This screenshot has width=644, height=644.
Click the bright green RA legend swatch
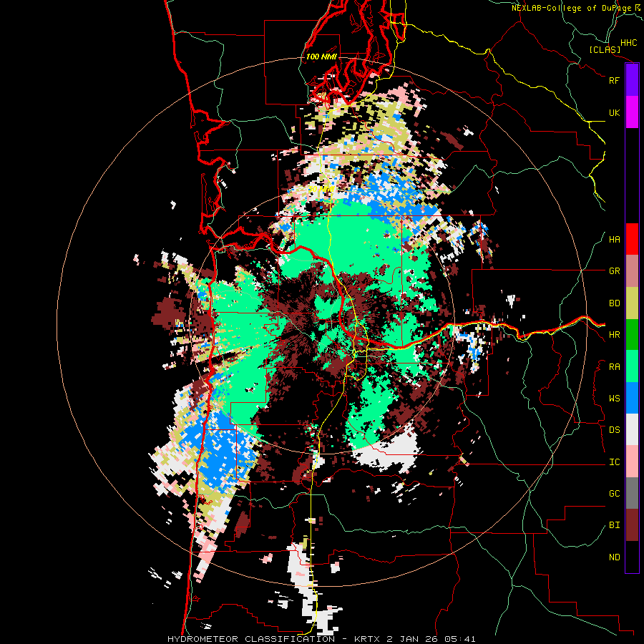(632, 366)
